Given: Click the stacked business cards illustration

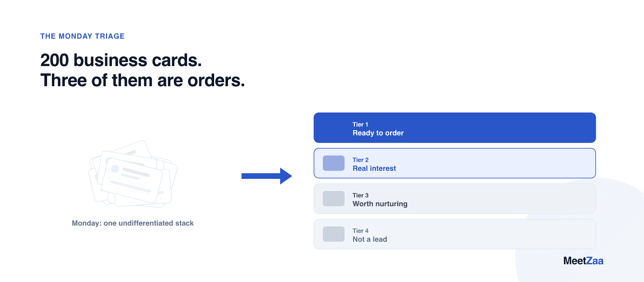Looking at the screenshot, I should coord(133,174).
